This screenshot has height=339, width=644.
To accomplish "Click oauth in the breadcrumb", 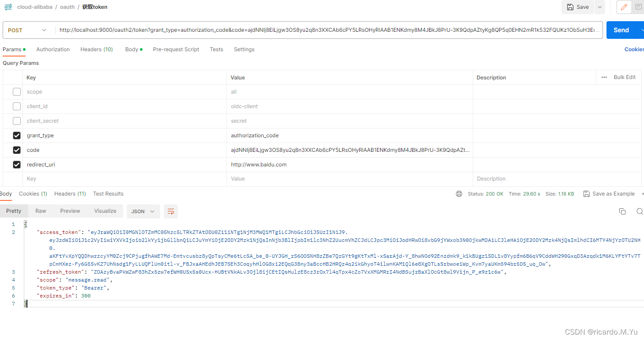I will [68, 7].
